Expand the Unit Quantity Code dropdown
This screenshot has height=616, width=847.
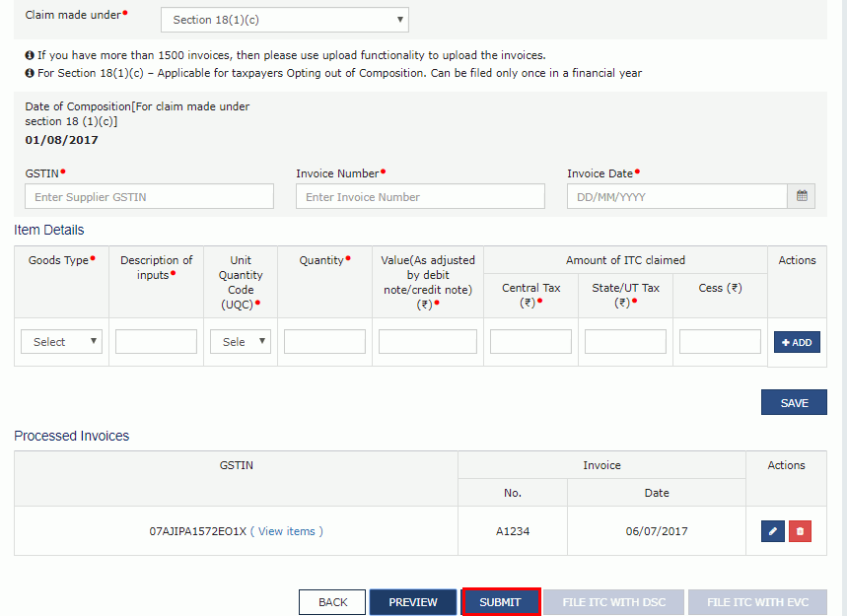pyautogui.click(x=240, y=341)
